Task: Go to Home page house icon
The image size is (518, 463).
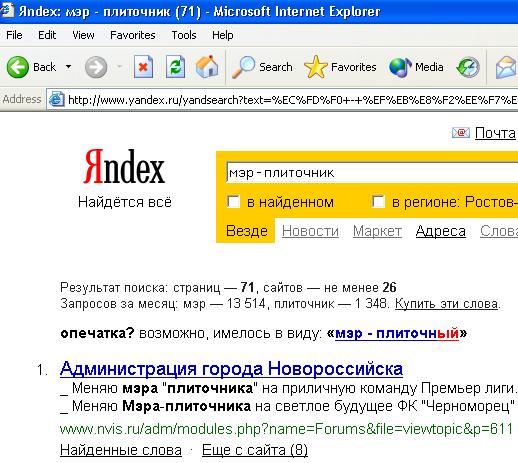Action: [207, 67]
